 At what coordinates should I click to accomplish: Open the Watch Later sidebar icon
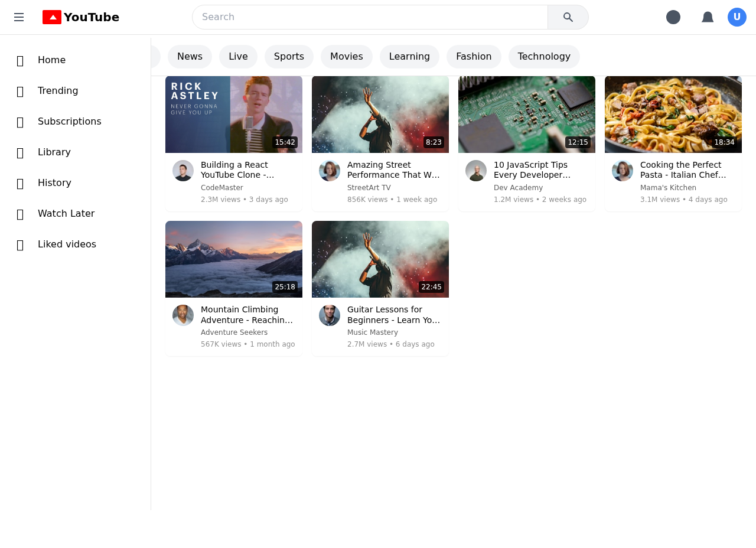coord(19,213)
